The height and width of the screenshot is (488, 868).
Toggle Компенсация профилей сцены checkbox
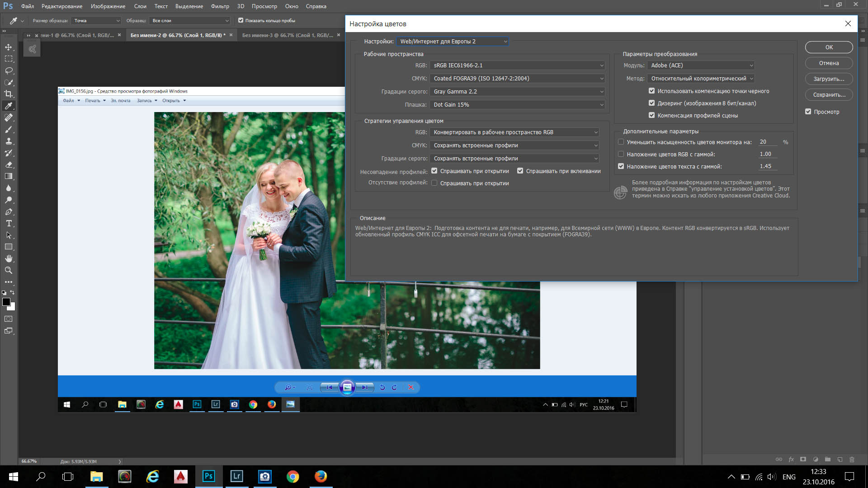pos(651,115)
